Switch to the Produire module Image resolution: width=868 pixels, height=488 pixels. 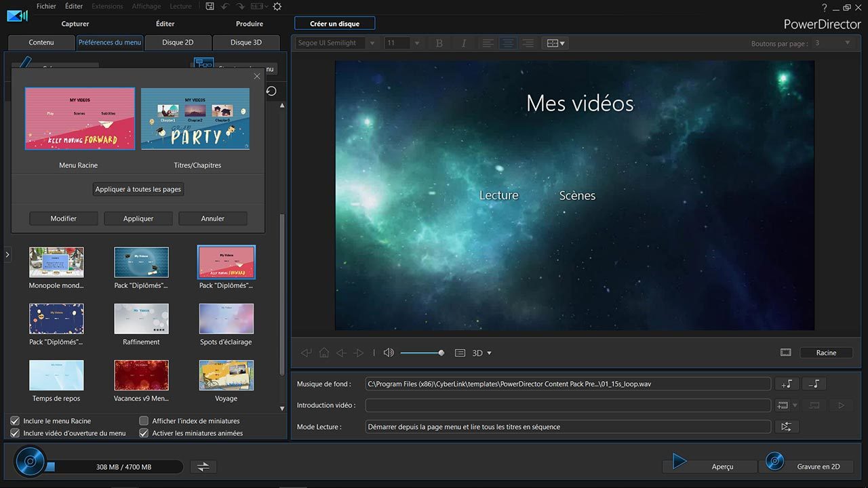(250, 24)
